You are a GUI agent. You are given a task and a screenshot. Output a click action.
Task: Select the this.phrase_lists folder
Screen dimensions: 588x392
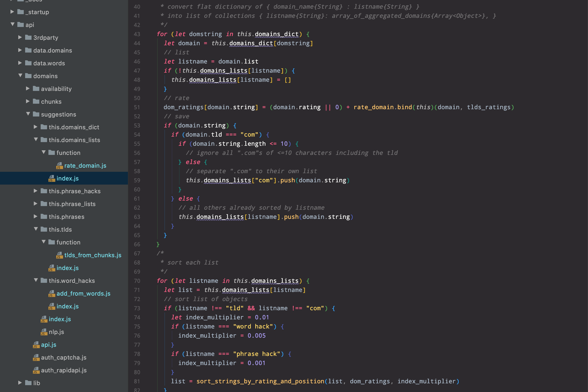[72, 204]
